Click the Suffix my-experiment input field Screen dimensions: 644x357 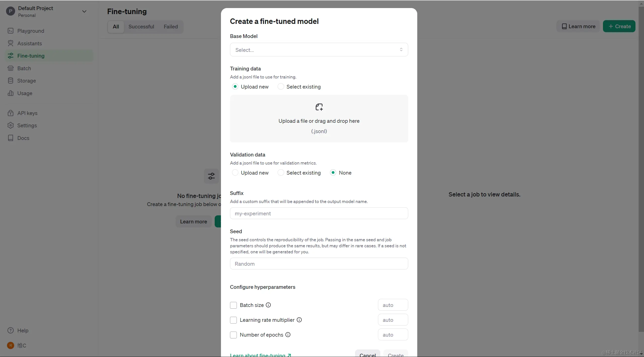coord(319,213)
